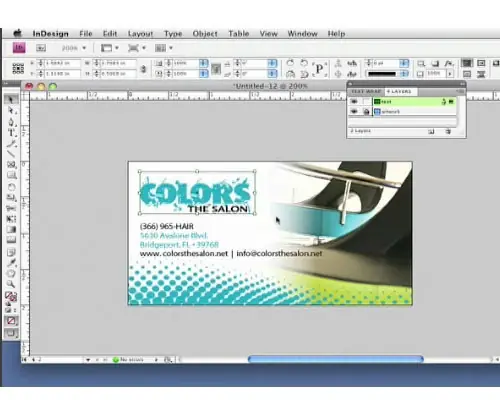Image resolution: width=500 pixels, height=400 pixels.
Task: Select the text layer row
Action: 402,101
